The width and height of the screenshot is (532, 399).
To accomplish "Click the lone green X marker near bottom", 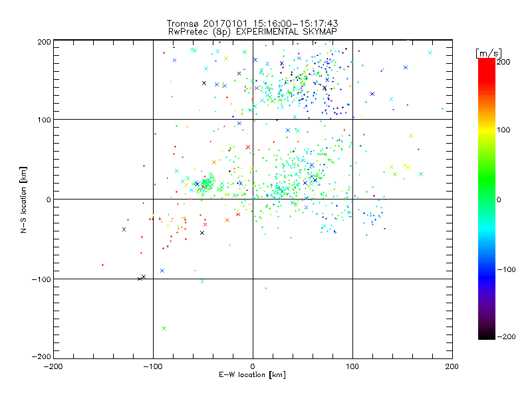I will coord(164,329).
